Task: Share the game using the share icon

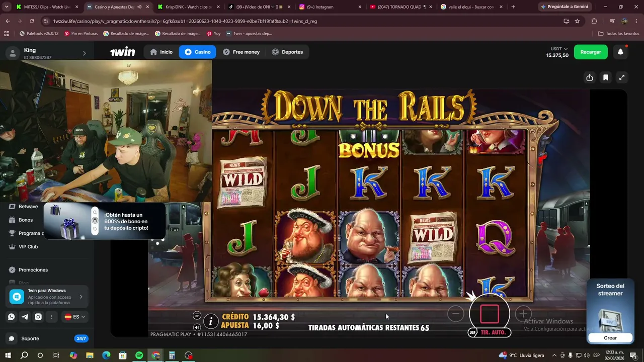Action: 590,77
